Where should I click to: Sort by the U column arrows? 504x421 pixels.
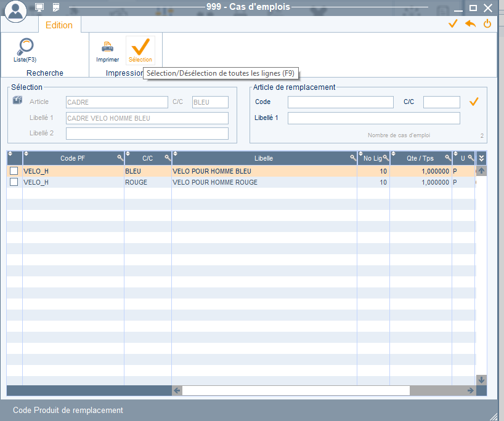(x=455, y=153)
